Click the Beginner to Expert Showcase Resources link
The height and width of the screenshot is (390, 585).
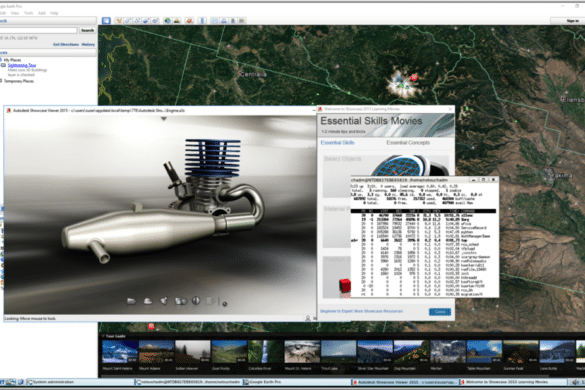click(x=361, y=311)
